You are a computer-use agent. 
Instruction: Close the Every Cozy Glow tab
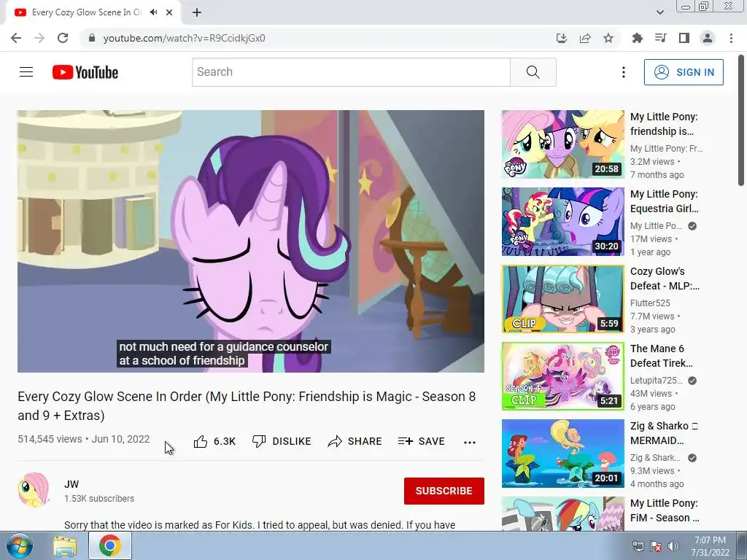(169, 12)
